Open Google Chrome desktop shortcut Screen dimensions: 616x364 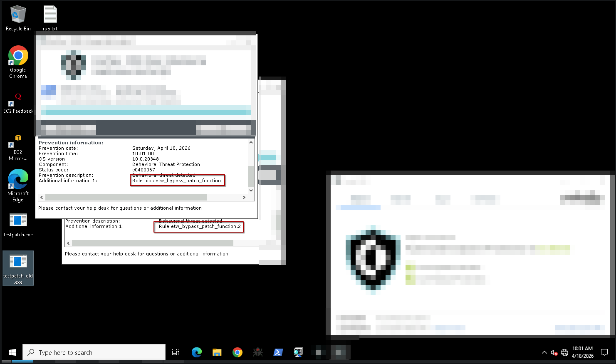pos(18,62)
